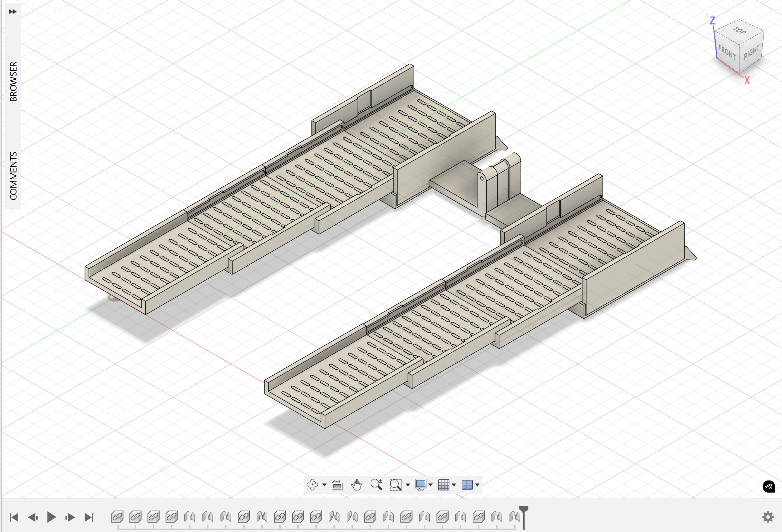
Task: Select eighth timeline feature, a linked component
Action: [244, 517]
